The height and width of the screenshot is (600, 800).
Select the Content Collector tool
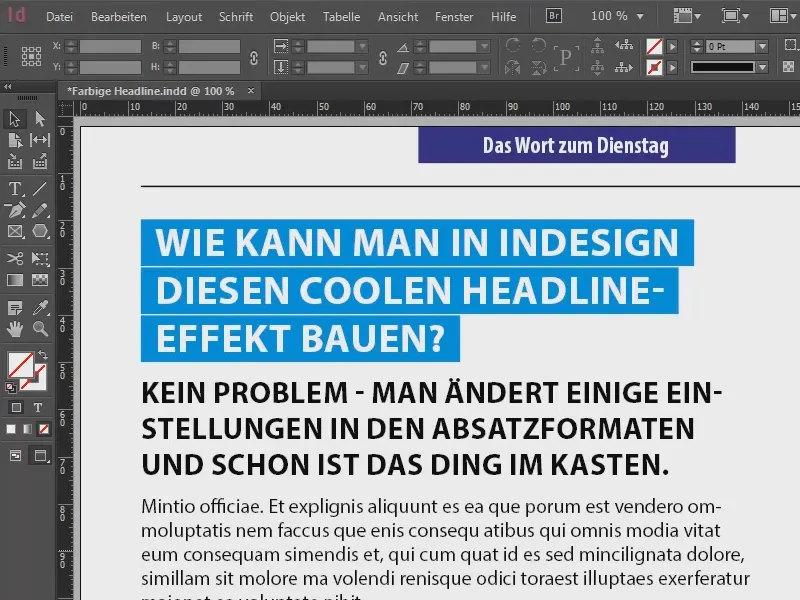(14, 162)
